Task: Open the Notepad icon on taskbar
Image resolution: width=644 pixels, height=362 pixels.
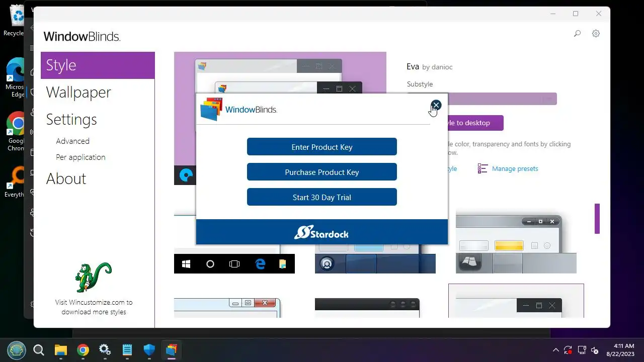Action: 127,350
